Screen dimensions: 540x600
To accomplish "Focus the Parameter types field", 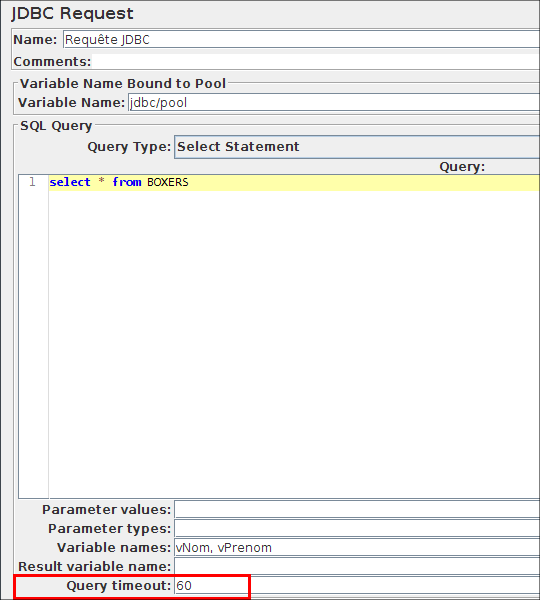I will tap(357, 528).
